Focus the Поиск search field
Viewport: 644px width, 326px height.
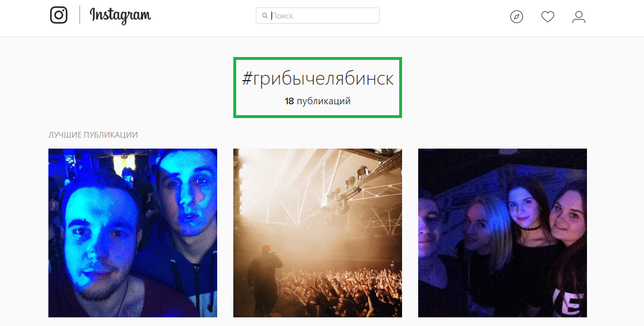317,16
